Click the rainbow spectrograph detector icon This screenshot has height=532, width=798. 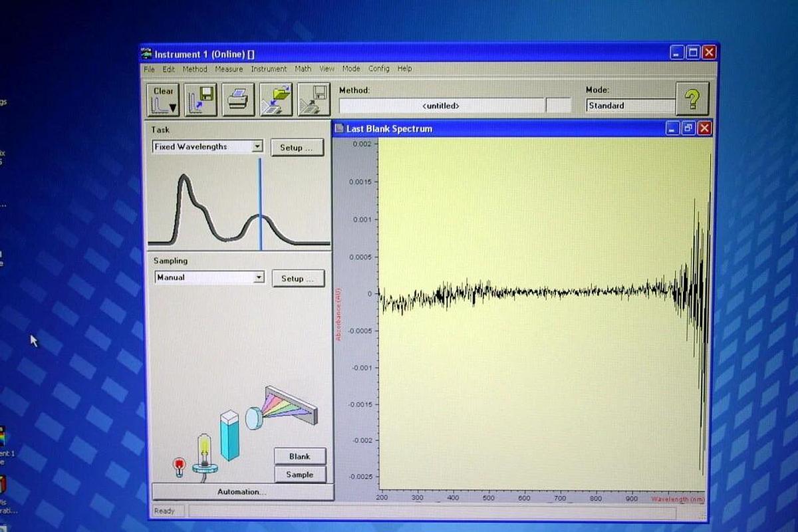(x=286, y=406)
